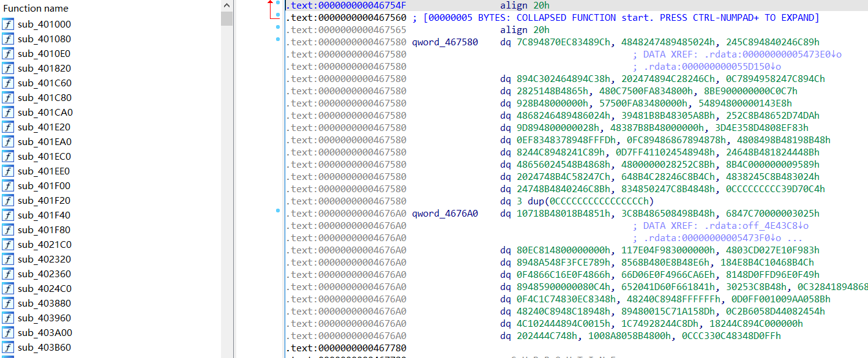Click the function list scrollbar up arrow

(x=227, y=6)
